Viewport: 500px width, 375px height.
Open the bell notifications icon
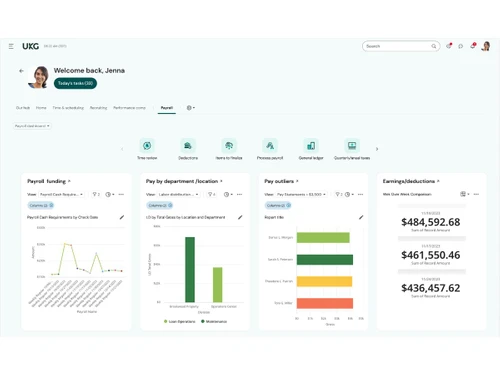click(x=473, y=46)
